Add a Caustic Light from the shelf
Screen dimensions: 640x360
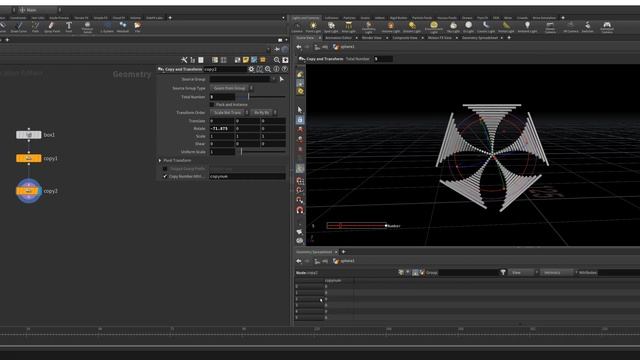pyautogui.click(x=486, y=27)
